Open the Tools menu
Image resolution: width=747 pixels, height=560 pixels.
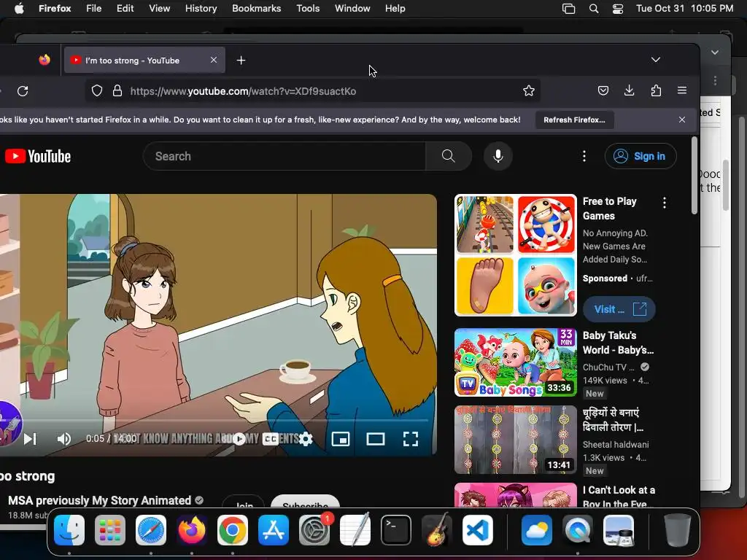308,9
